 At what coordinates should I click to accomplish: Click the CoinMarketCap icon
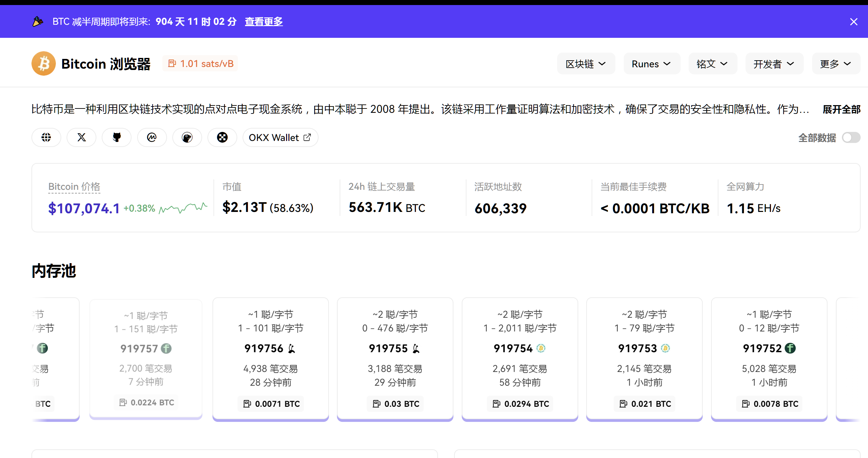coord(152,138)
